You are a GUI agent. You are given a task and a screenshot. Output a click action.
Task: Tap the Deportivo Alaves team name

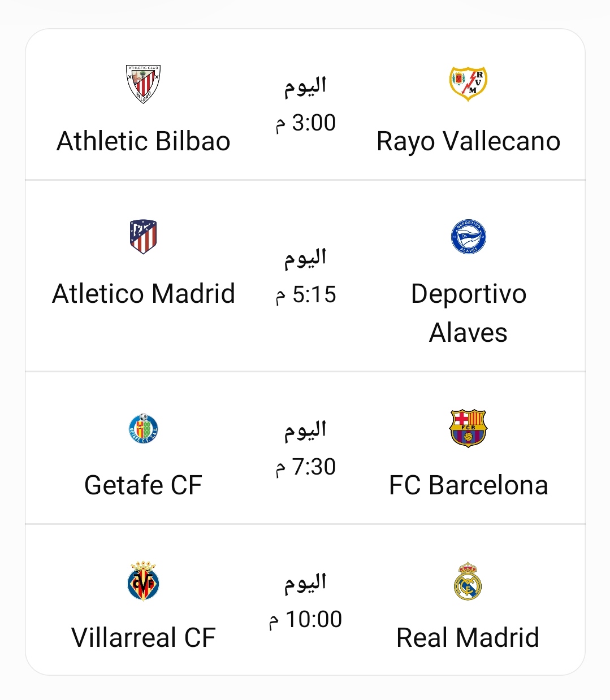tap(469, 313)
